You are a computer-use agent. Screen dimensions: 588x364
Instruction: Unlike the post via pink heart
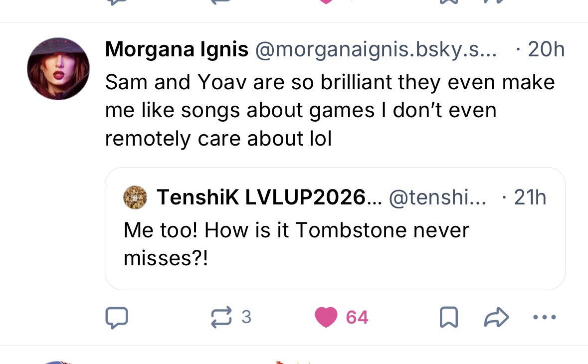pyautogui.click(x=326, y=318)
